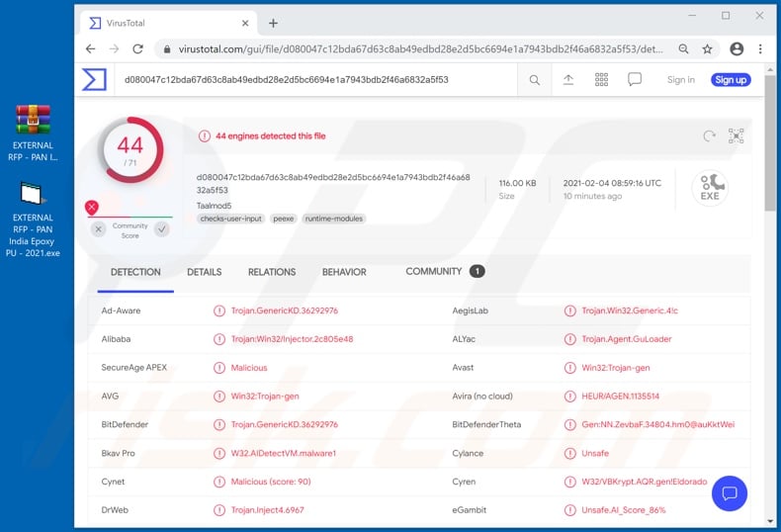Viewport: 781px width, 532px height.
Task: Click the Trojan:Win32/Injector.2c805e48 Alibaba result
Action: point(292,339)
